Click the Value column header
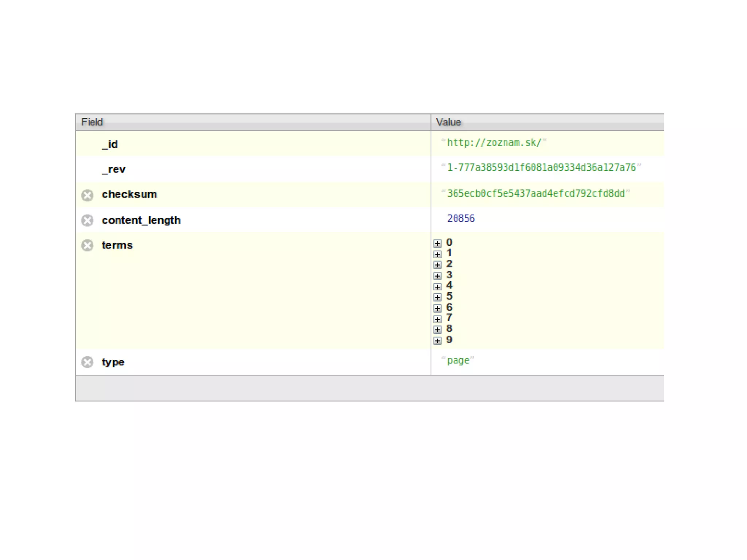The image size is (747, 560). tap(448, 122)
